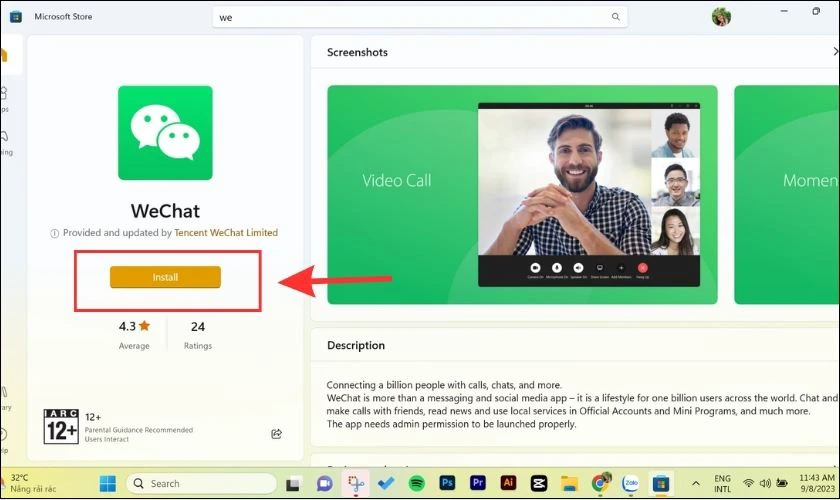Click the WeChat app title text
The image size is (840, 500).
165,211
